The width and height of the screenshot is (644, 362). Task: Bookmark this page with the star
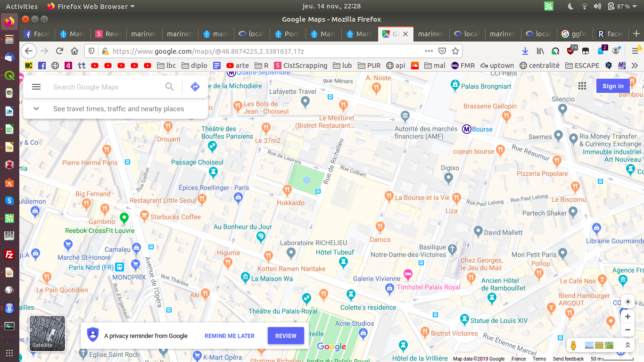[x=455, y=51]
